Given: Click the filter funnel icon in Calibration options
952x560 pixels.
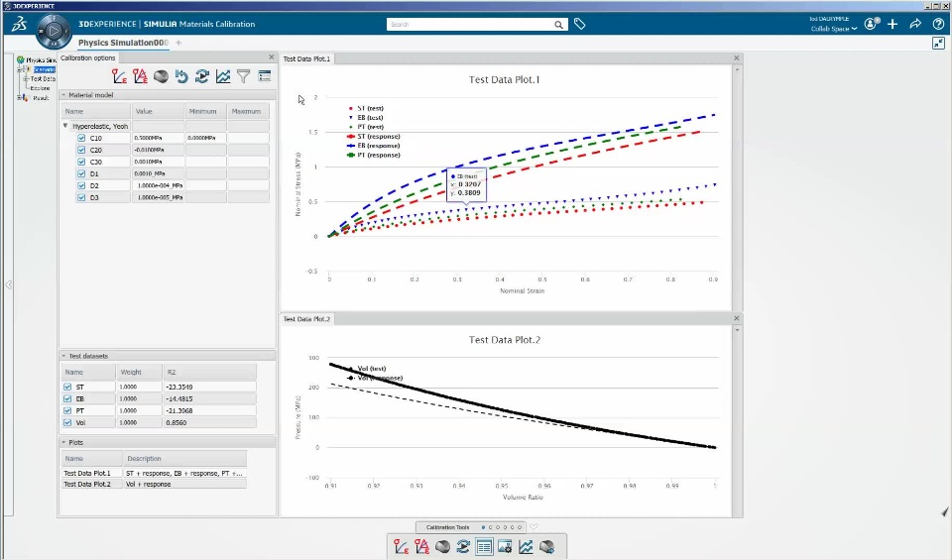Looking at the screenshot, I should [244, 76].
